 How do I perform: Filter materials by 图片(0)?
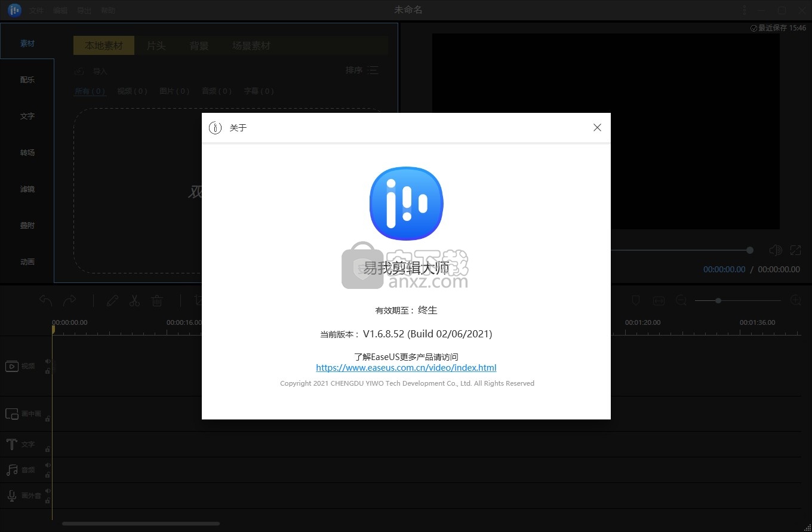pos(174,91)
